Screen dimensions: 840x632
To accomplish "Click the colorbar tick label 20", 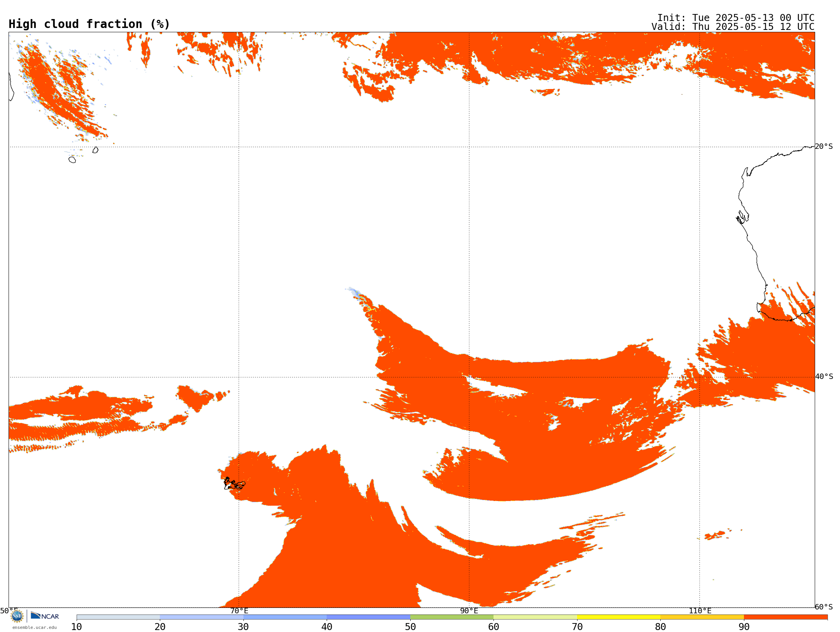I will coord(160,627).
